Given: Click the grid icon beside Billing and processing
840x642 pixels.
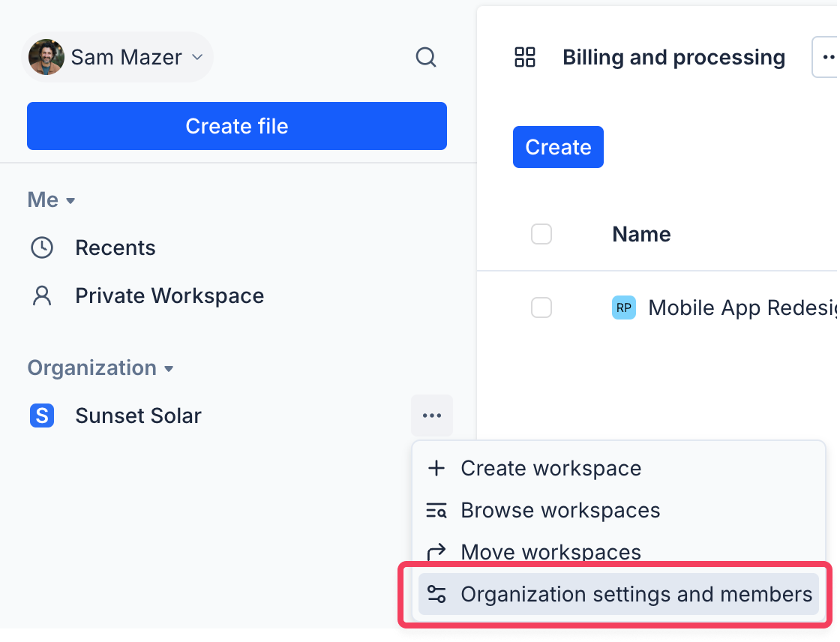Looking at the screenshot, I should pyautogui.click(x=525, y=58).
